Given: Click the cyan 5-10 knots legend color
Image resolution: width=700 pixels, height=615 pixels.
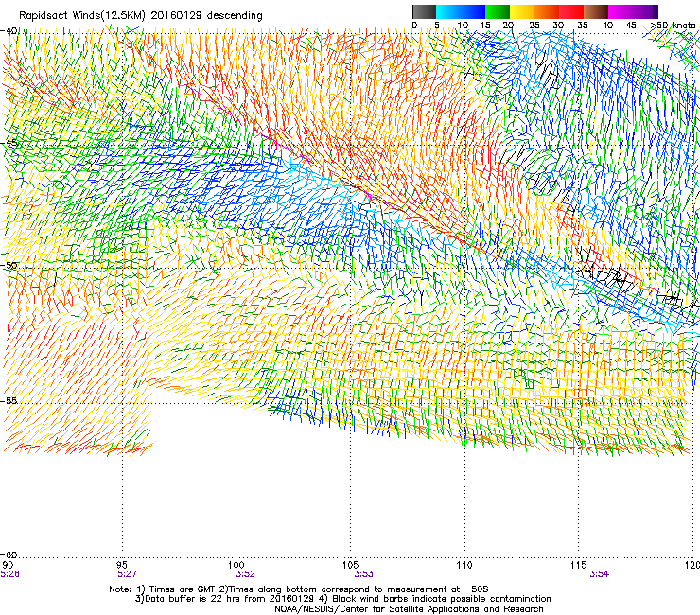Looking at the screenshot, I should pos(448,11).
